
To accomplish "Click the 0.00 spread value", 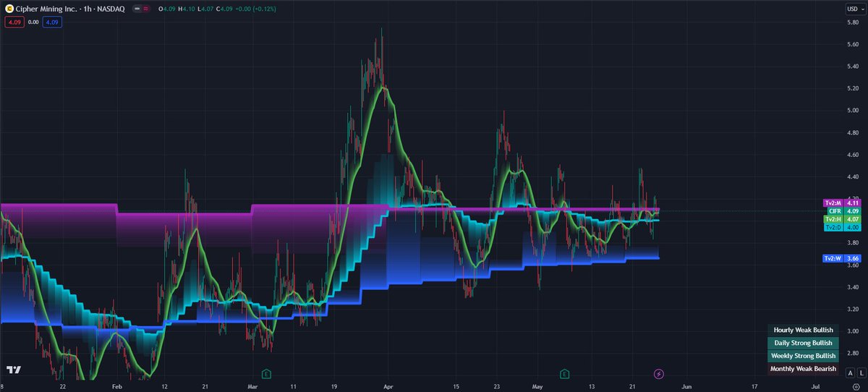I will point(33,22).
